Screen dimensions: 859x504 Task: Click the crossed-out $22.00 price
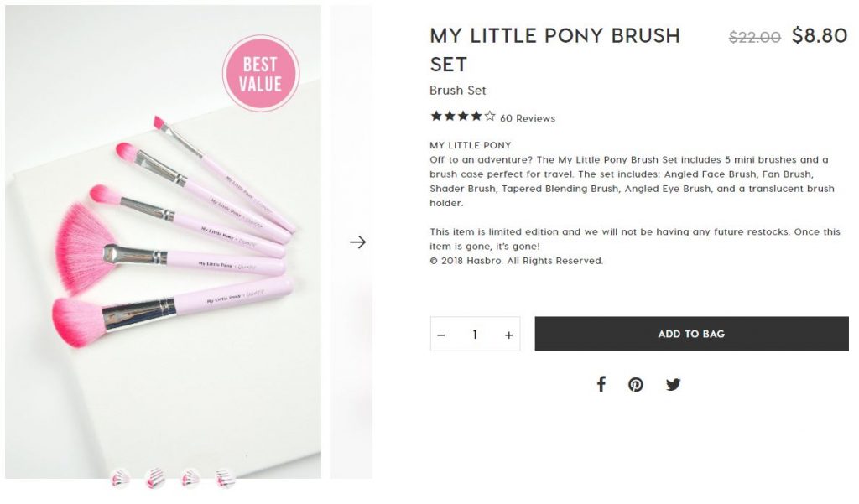tap(754, 37)
